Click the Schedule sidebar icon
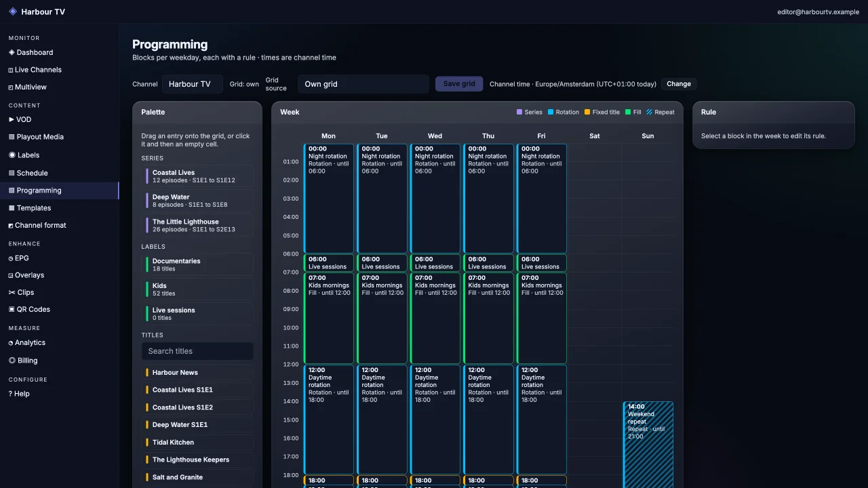 [x=12, y=173]
